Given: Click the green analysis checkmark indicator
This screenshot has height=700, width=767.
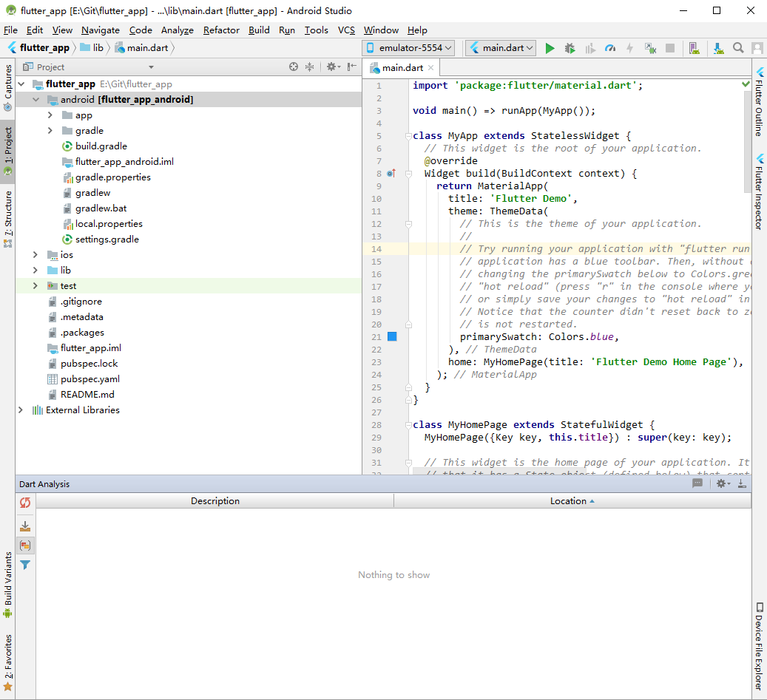Looking at the screenshot, I should pyautogui.click(x=746, y=84).
